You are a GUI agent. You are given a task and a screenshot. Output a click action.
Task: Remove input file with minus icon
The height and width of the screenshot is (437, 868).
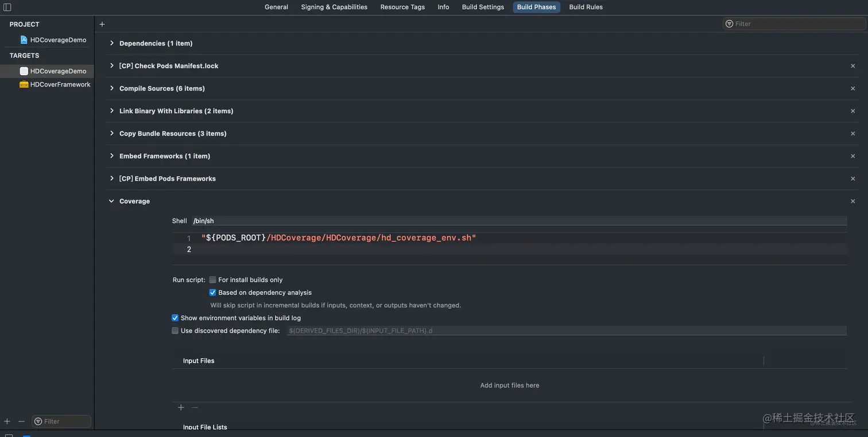point(195,407)
